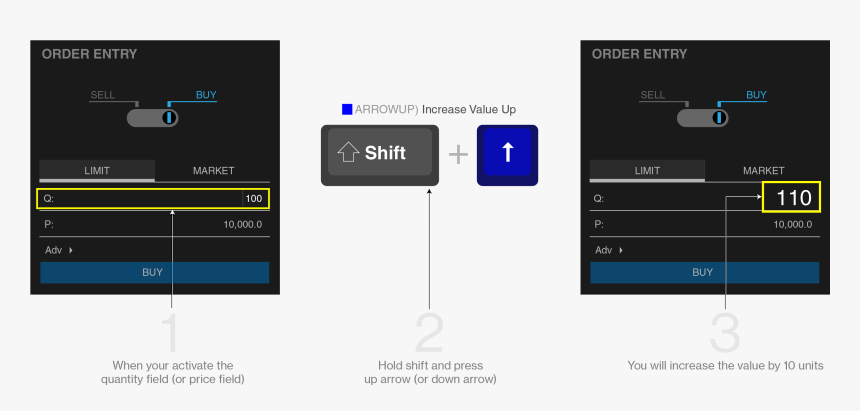The height and width of the screenshot is (411, 860).
Task: Click the Shift key graphic
Action: pos(380,155)
